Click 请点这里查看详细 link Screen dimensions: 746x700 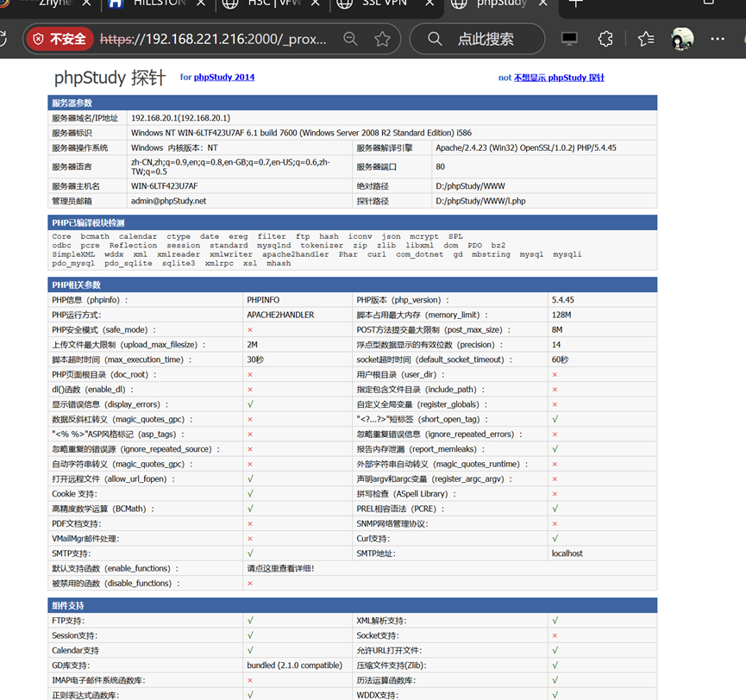tap(280, 568)
